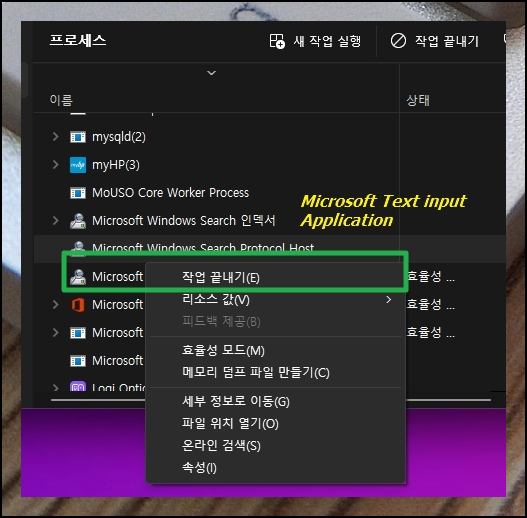Click the icon of the process highlighted in green
The image size is (527, 518).
(78, 277)
